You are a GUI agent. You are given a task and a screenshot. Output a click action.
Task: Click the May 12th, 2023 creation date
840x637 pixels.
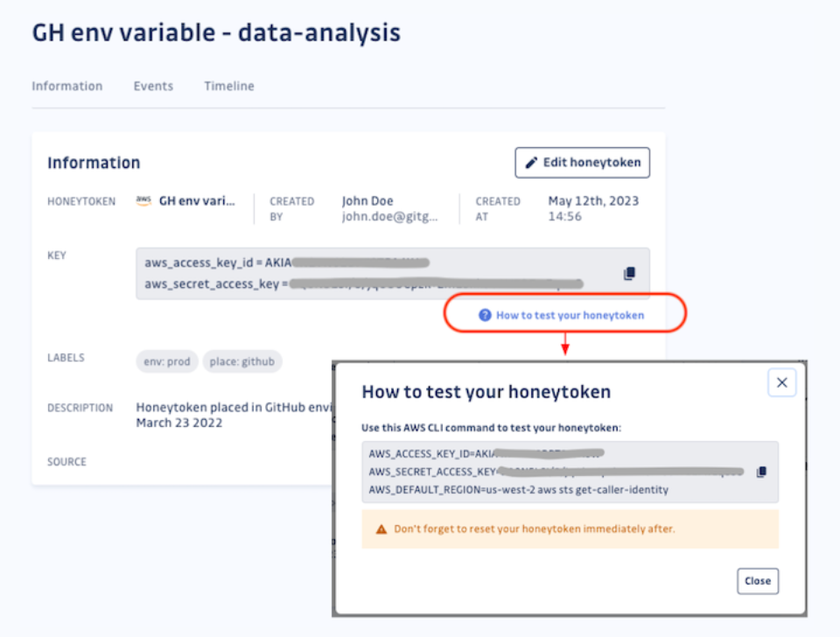[x=593, y=201]
